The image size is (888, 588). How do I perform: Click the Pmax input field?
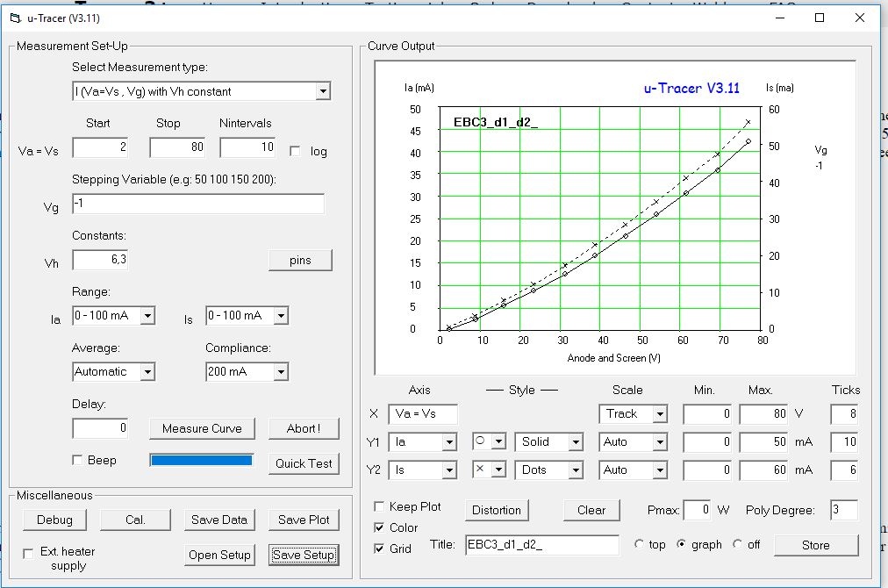(697, 511)
